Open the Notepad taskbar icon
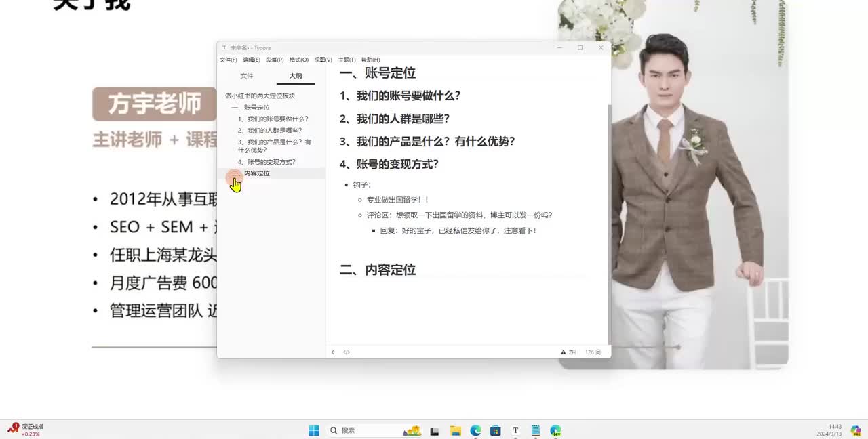 tap(536, 430)
